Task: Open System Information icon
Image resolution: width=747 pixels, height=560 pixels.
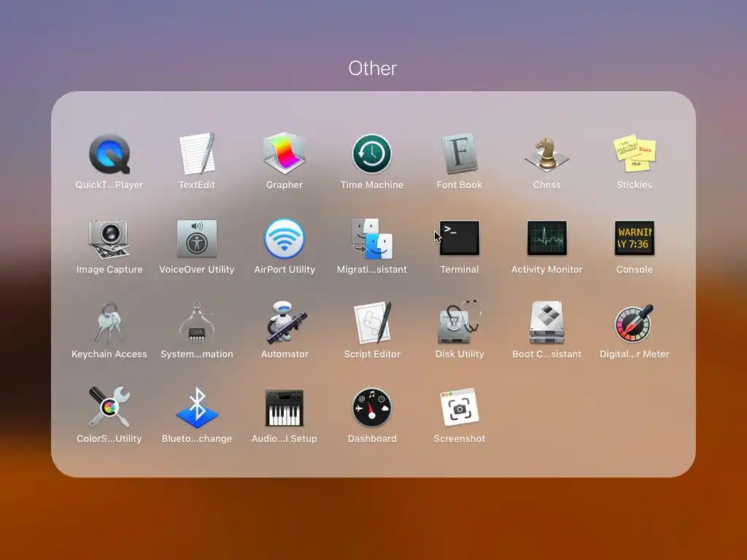Action: (x=197, y=323)
